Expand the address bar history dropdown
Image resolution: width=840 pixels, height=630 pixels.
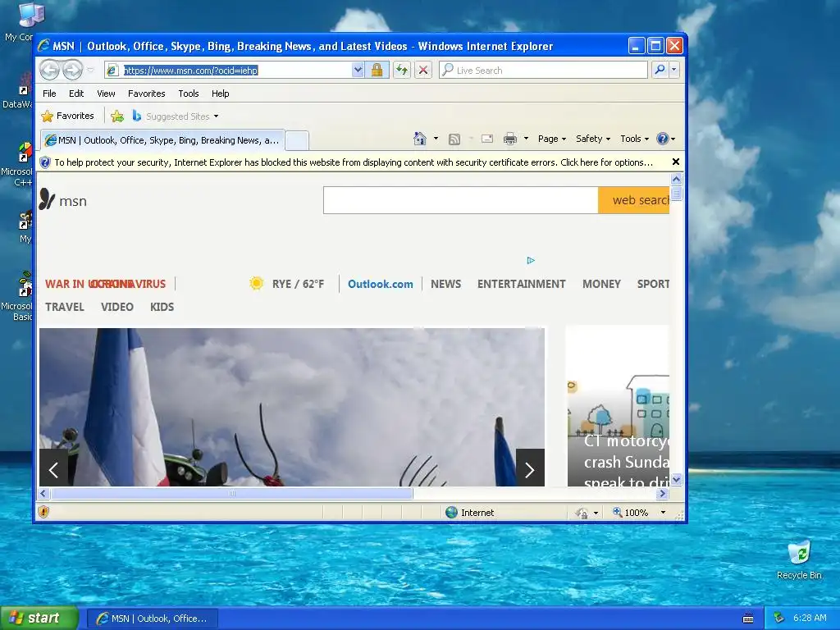(x=358, y=71)
